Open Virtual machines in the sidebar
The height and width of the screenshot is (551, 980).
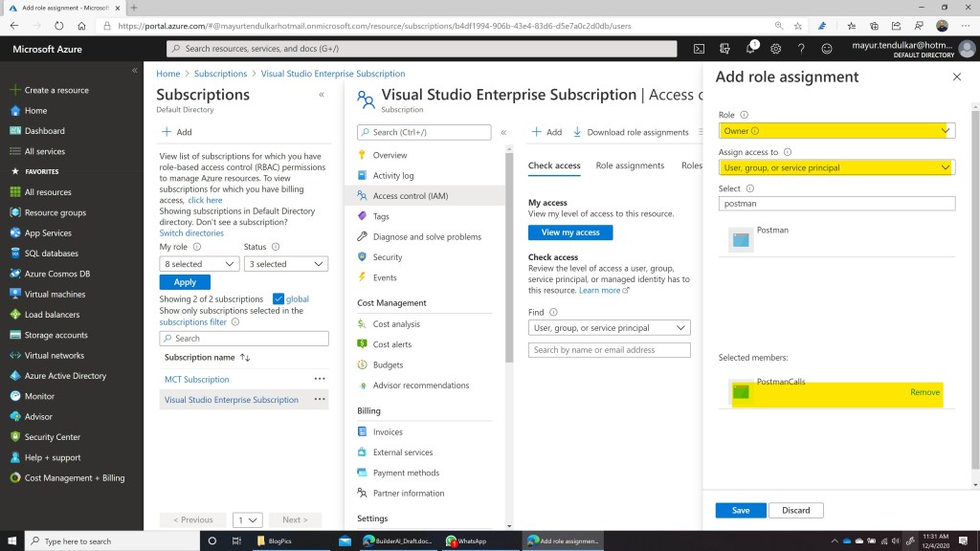point(55,295)
